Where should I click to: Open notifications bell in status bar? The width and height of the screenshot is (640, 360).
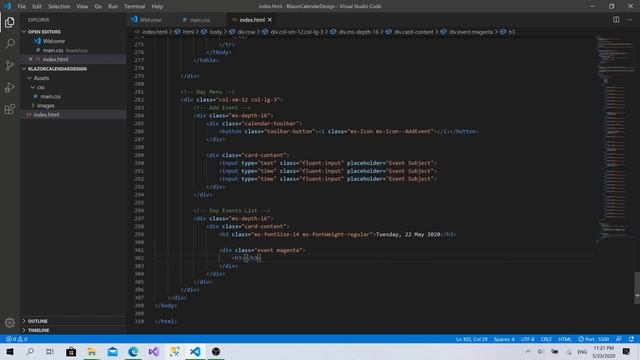[x=631, y=339]
